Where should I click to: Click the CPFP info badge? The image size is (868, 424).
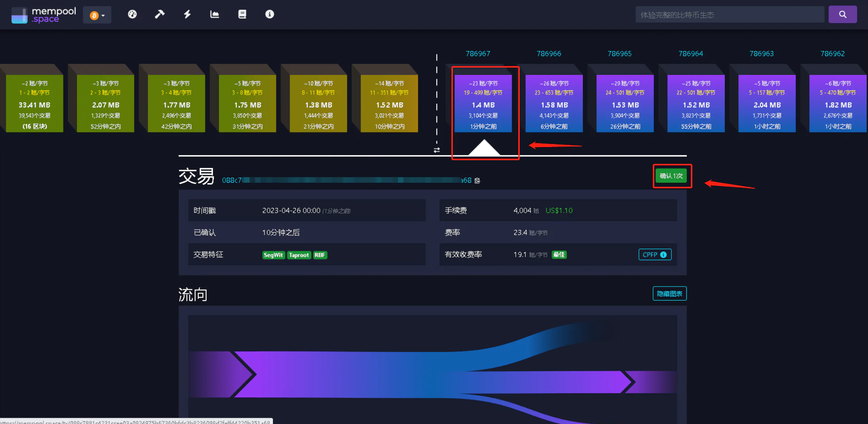(x=655, y=255)
